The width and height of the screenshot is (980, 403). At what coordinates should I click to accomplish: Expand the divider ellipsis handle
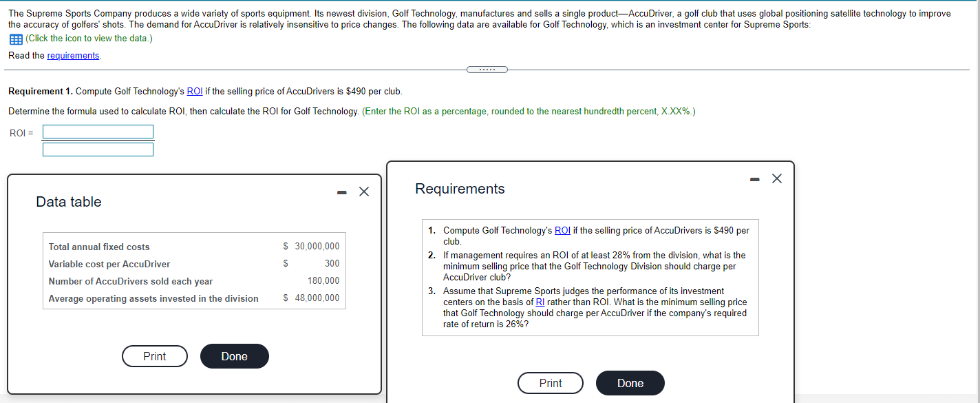(x=487, y=70)
